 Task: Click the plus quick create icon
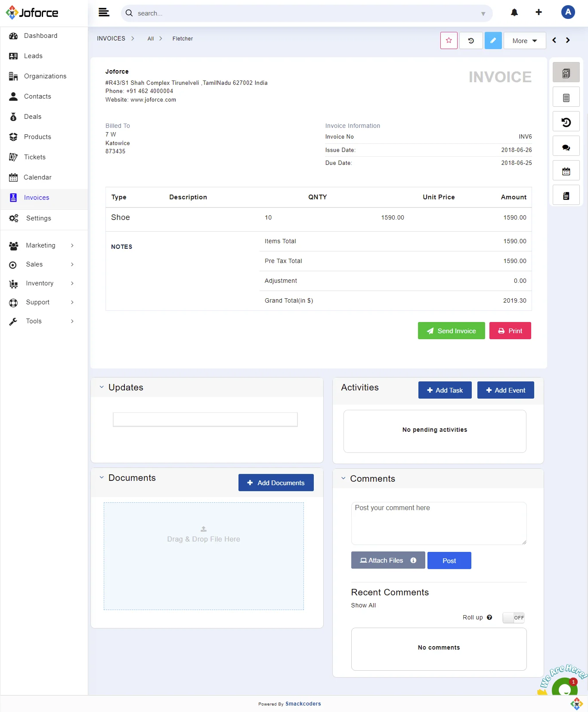[538, 12]
